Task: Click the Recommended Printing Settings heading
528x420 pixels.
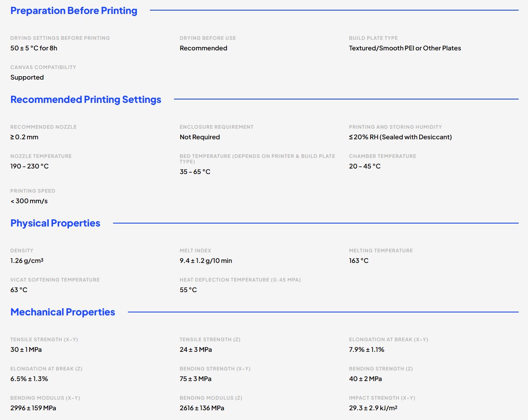Action: [86, 99]
